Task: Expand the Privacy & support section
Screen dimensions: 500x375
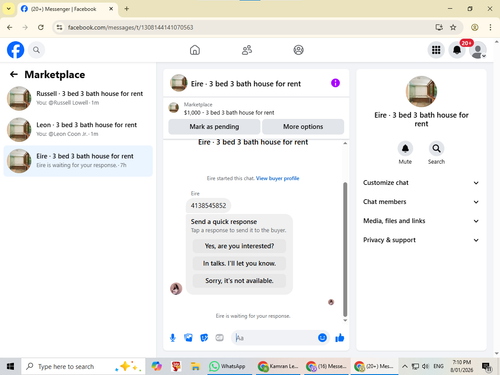Action: 421,240
